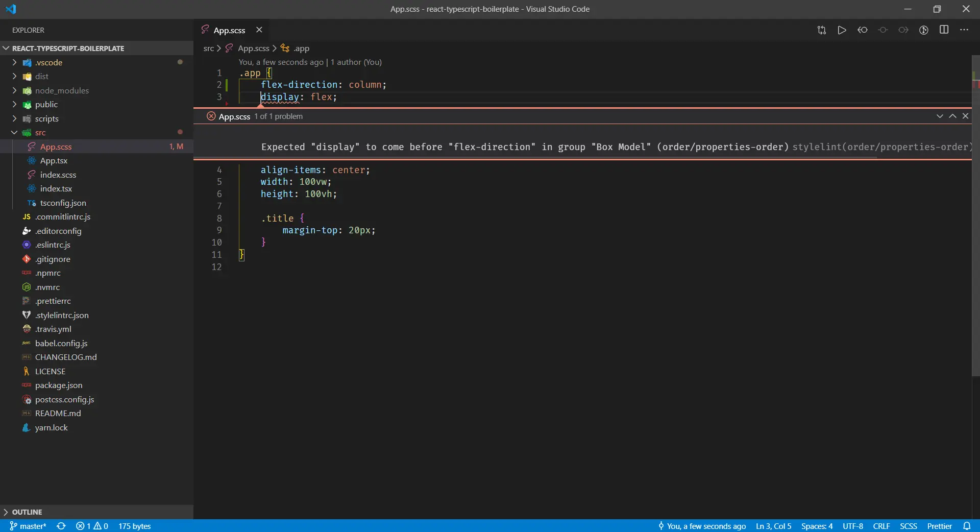Open App.scss in the explorer
The height and width of the screenshot is (532, 980).
pyautogui.click(x=96, y=147)
